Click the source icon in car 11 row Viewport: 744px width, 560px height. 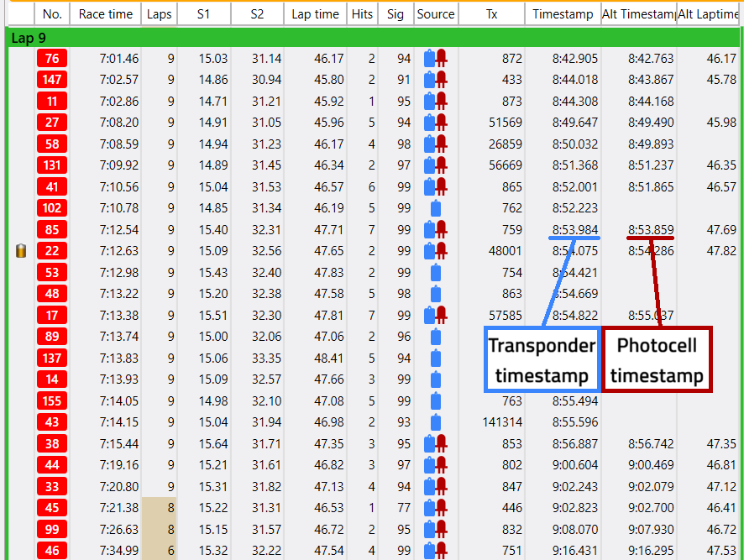click(436, 101)
